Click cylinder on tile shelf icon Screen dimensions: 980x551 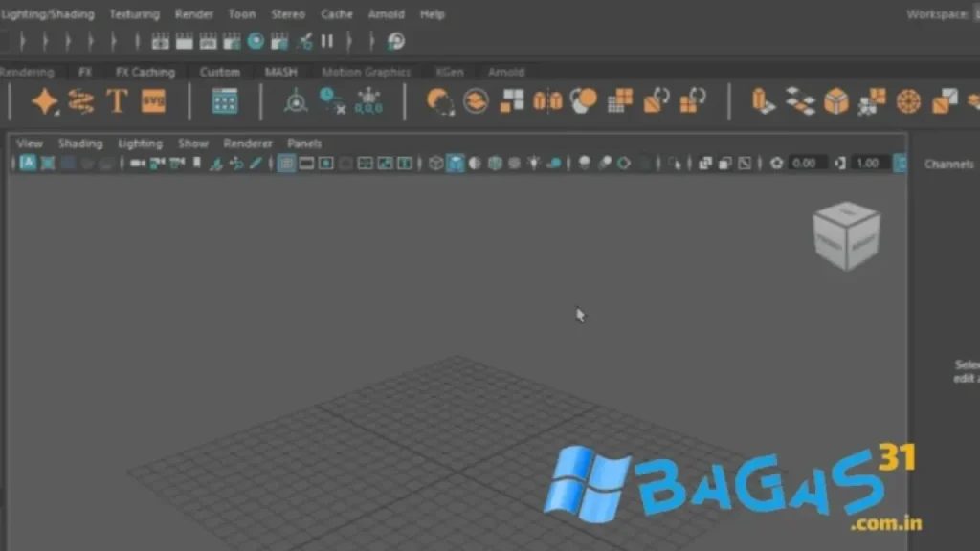click(763, 100)
